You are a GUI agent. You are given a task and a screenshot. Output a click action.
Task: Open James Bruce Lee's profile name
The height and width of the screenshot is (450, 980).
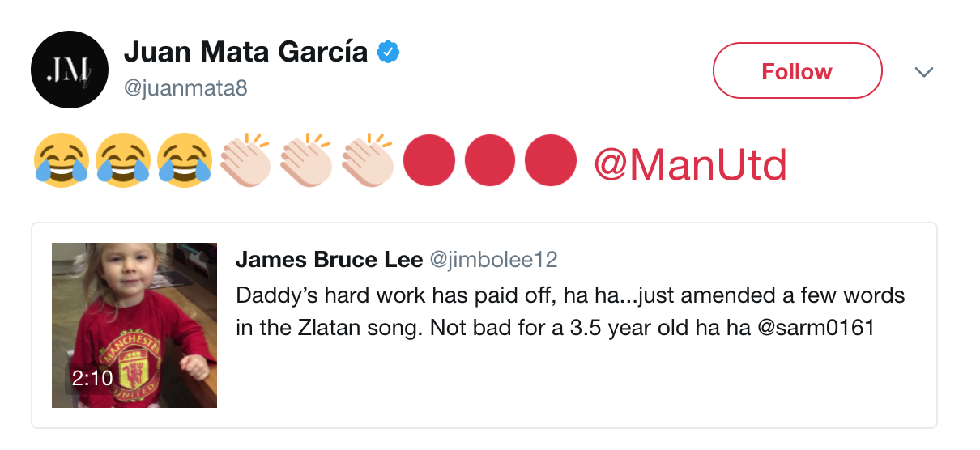coord(329,260)
